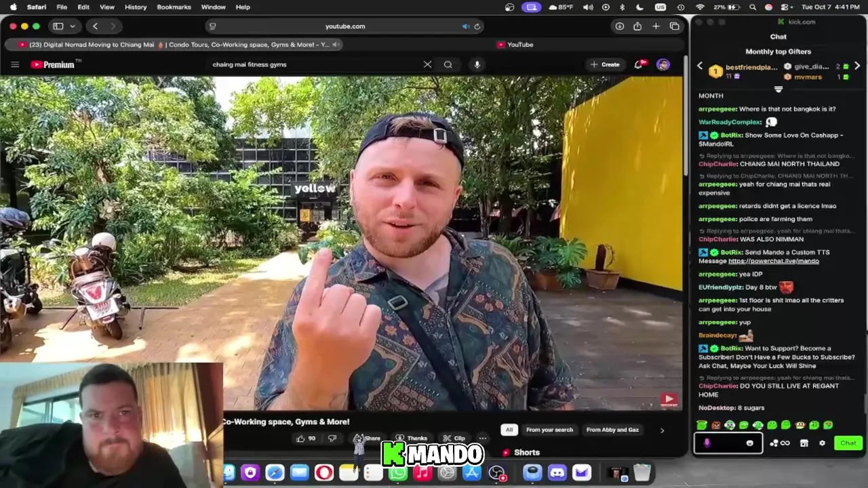Show Safari tab overview icon
Screen dimensions: 868x488
674,26
